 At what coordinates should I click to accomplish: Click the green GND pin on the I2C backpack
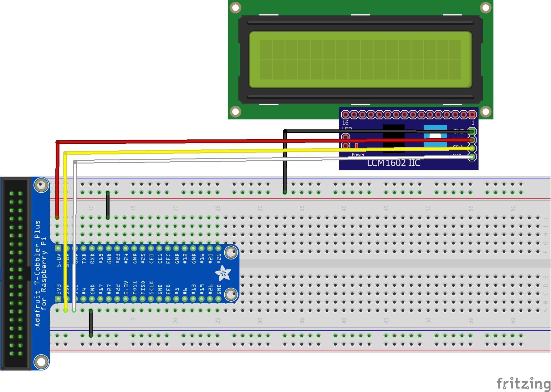pos(472,132)
